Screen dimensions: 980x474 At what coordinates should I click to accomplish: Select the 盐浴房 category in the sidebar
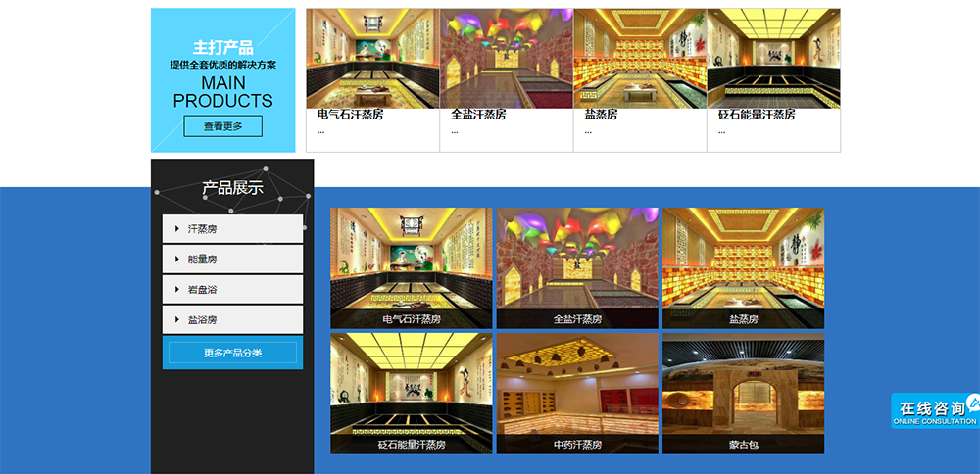tap(203, 320)
